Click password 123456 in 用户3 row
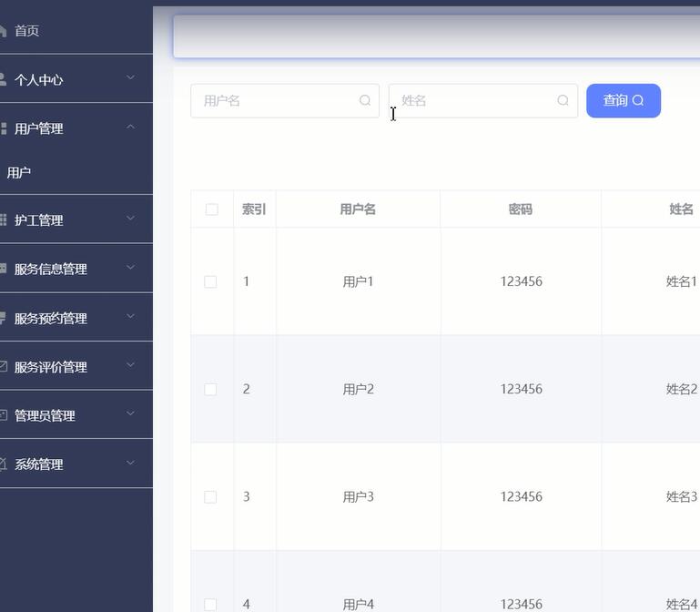Image resolution: width=700 pixels, height=612 pixels. pos(521,496)
